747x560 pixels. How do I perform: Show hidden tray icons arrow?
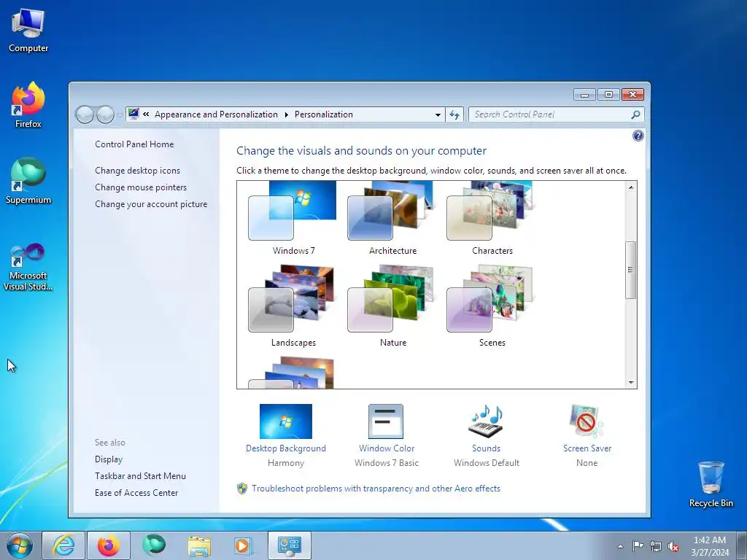click(620, 546)
